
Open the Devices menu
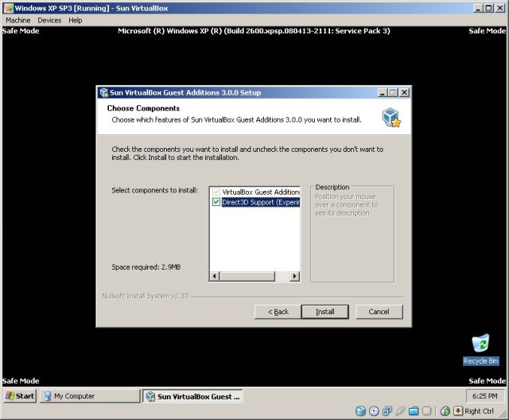point(49,20)
